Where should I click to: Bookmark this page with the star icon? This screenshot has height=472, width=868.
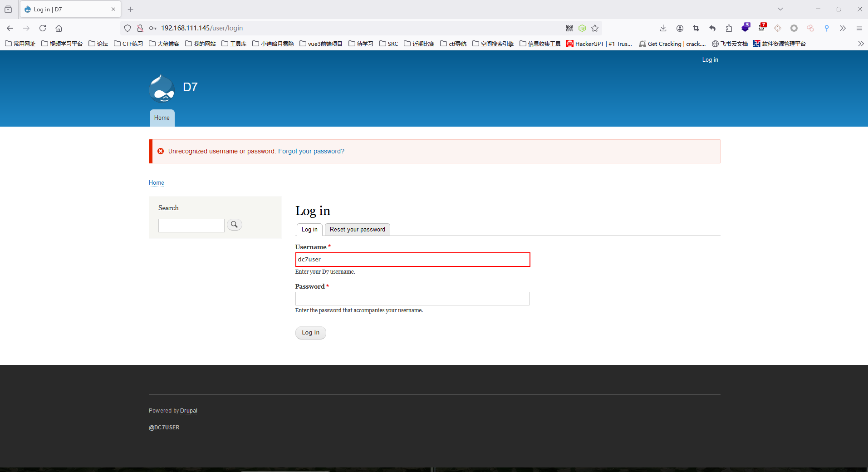(x=595, y=28)
